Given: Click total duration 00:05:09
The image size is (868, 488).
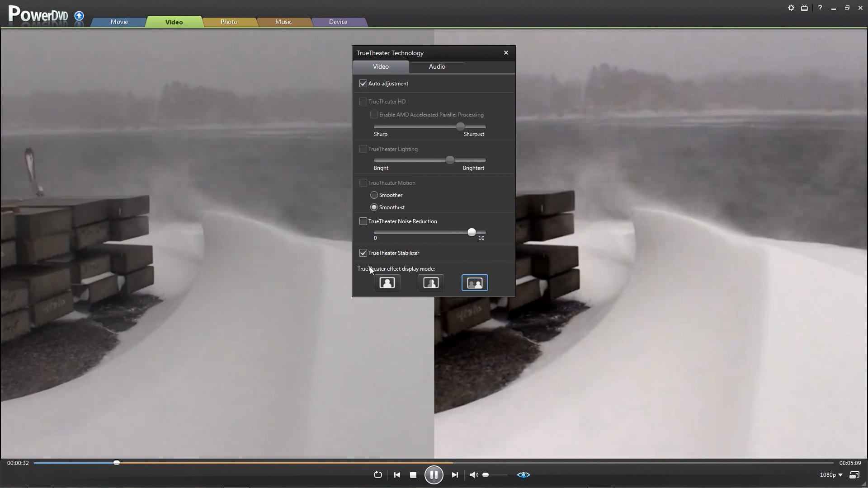Looking at the screenshot, I should [x=850, y=463].
